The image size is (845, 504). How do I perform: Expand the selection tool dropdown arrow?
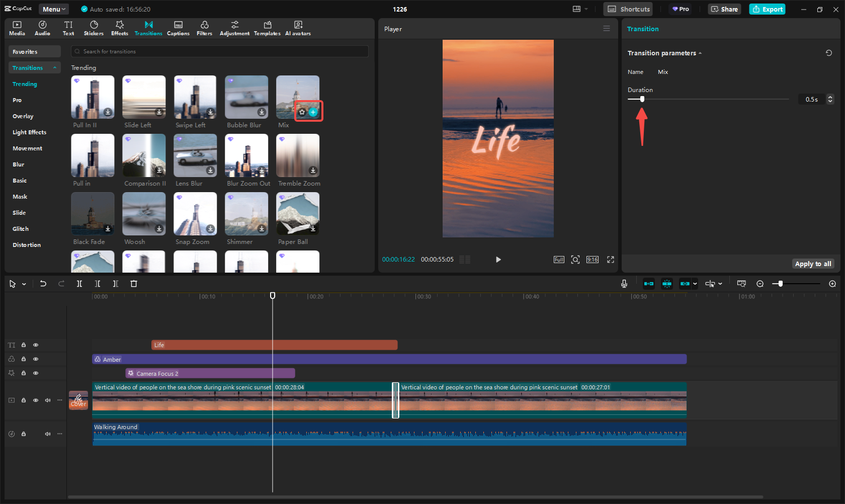click(24, 284)
